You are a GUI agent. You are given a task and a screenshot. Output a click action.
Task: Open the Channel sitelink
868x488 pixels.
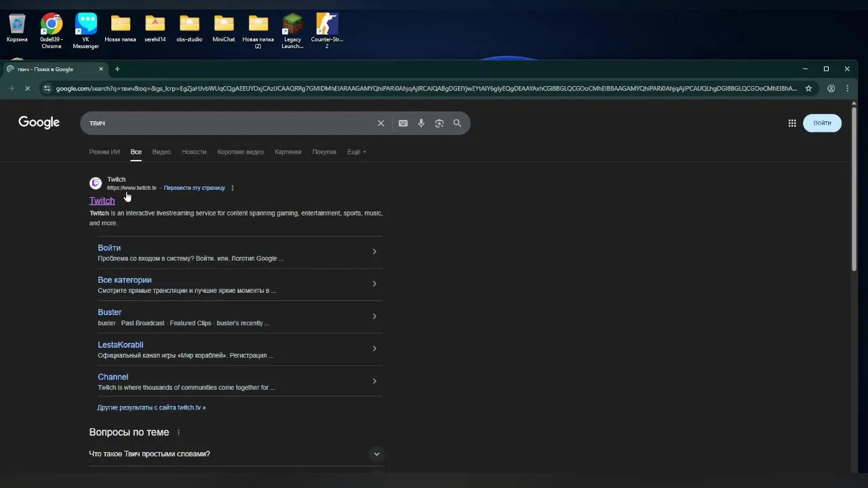pyautogui.click(x=113, y=377)
